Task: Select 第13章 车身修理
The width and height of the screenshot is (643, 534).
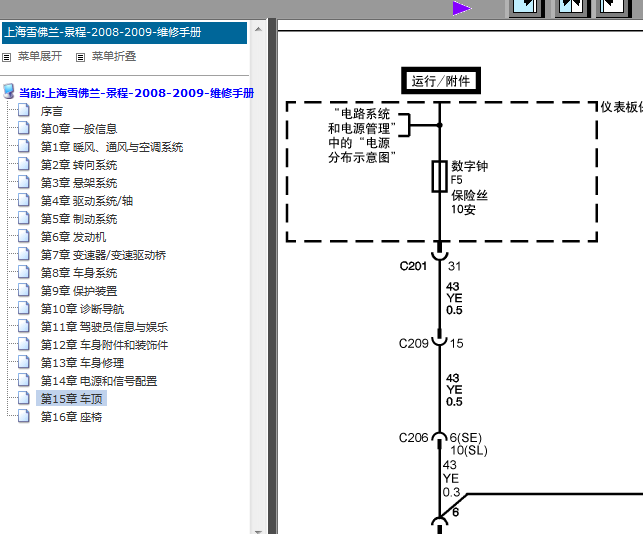Action: click(82, 363)
